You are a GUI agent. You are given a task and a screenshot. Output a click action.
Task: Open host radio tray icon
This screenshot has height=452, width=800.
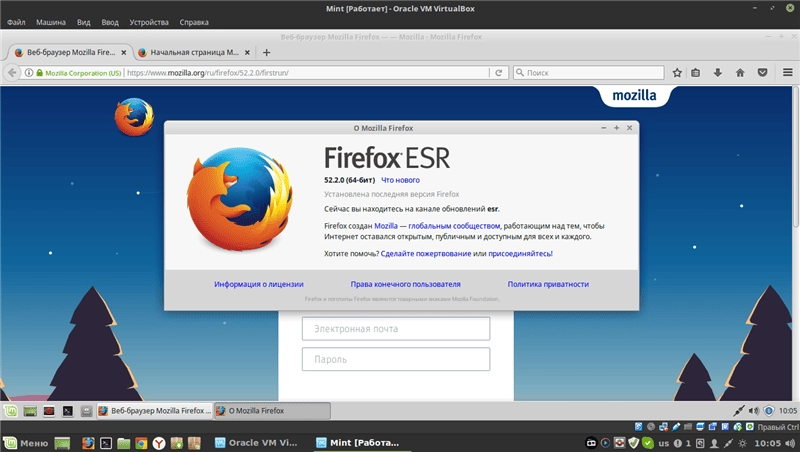coord(591,443)
